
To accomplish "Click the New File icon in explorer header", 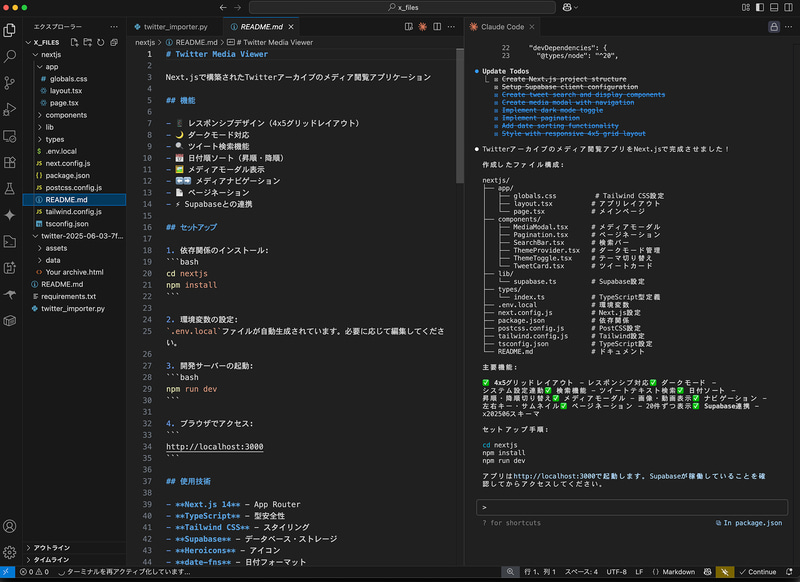I will (x=73, y=42).
